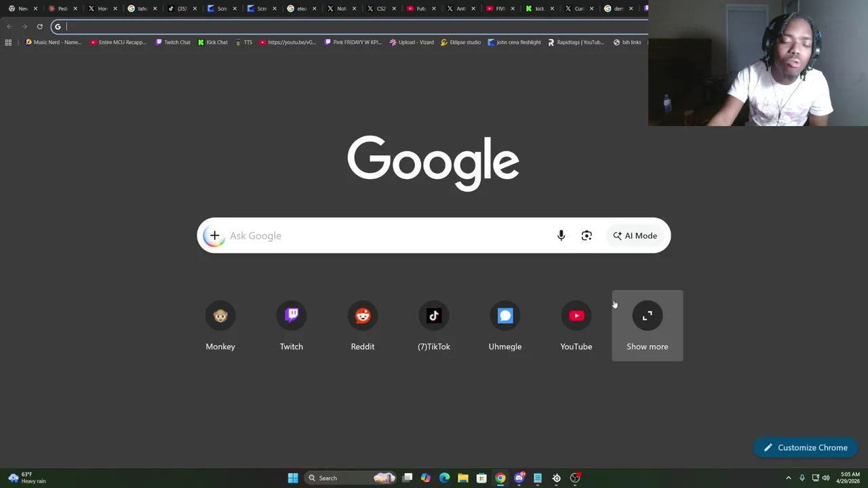
Task: Open File Explorer from taskbar
Action: click(x=463, y=478)
